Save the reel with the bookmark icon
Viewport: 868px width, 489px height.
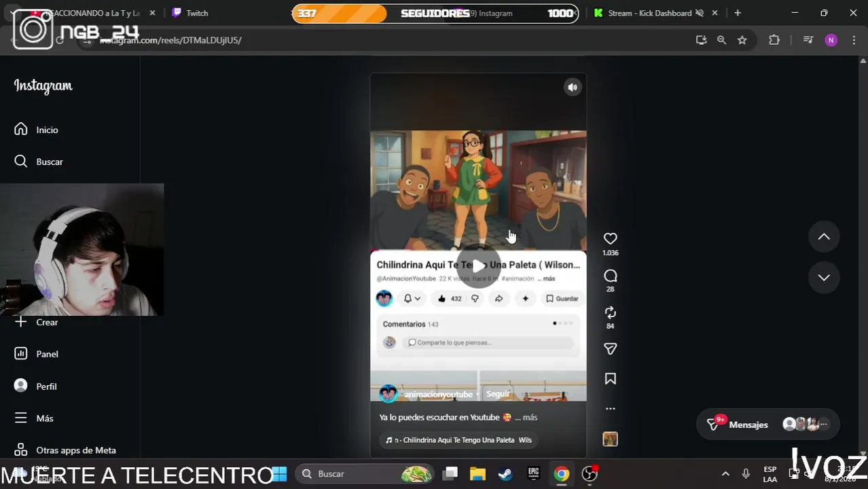coord(610,379)
